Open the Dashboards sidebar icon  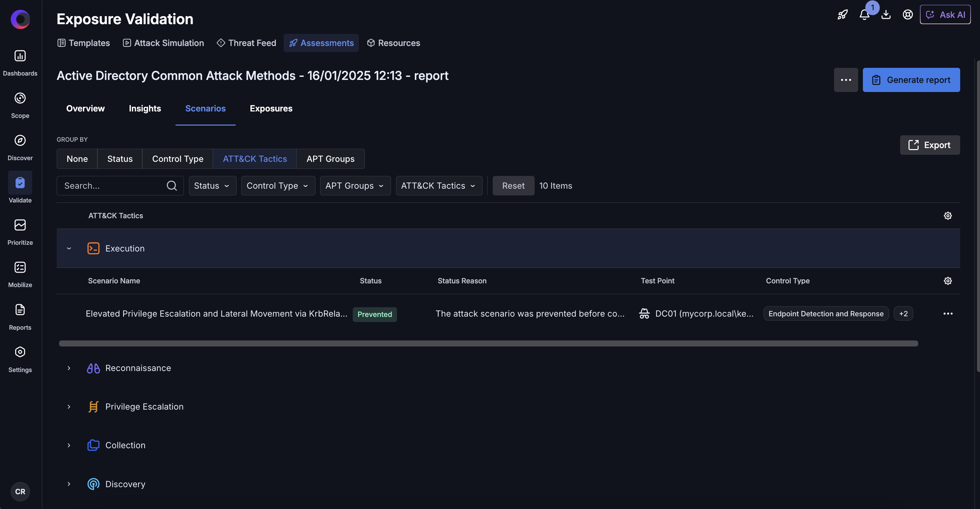click(20, 56)
